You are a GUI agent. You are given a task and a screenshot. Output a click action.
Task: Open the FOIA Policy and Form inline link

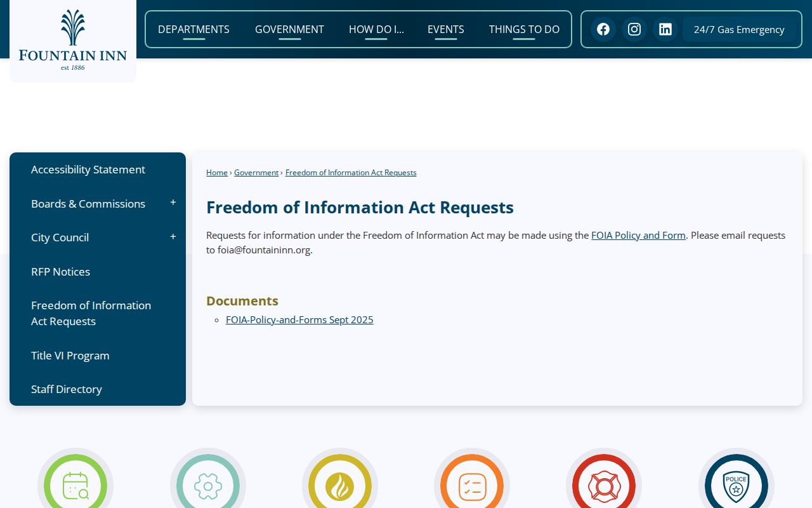coord(638,235)
